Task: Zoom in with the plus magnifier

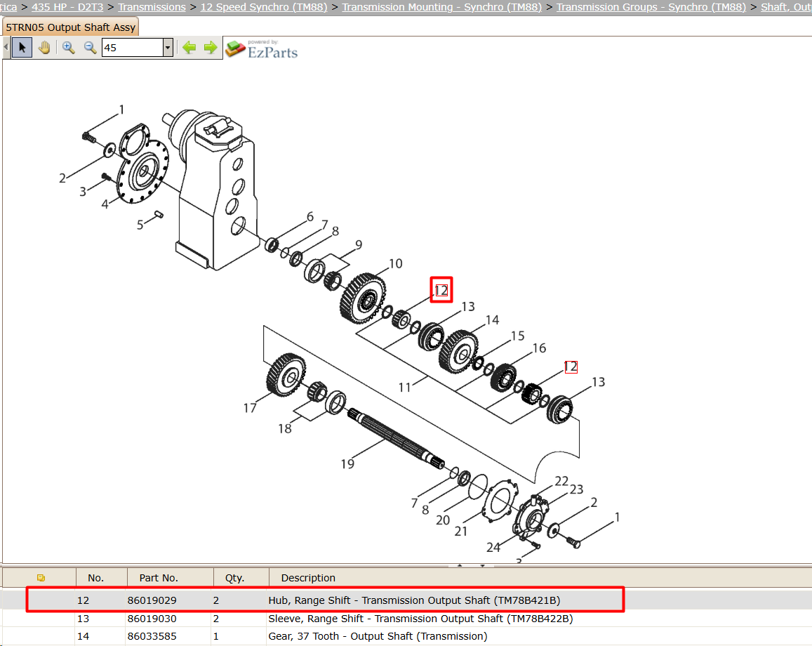Action: click(x=68, y=48)
